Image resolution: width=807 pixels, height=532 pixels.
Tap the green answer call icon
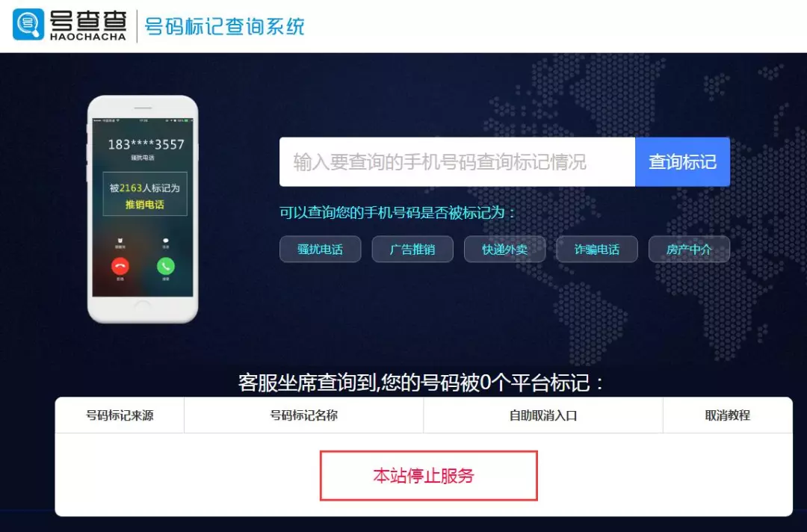[166, 266]
